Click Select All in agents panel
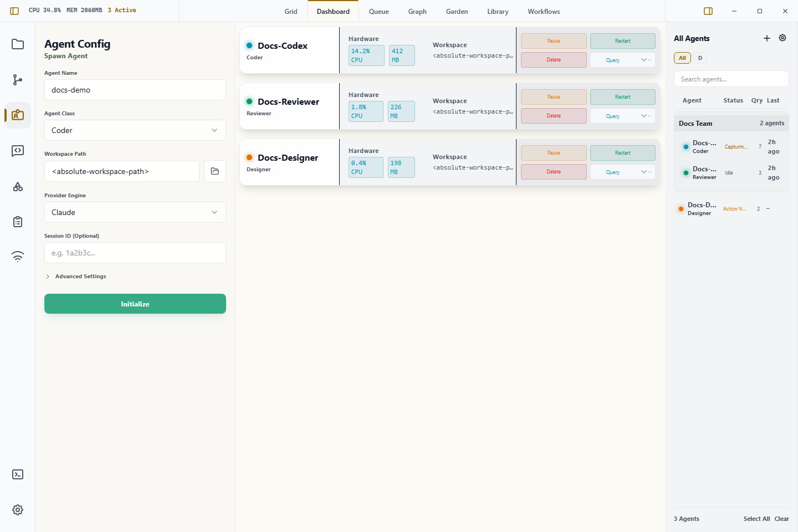 (x=756, y=519)
